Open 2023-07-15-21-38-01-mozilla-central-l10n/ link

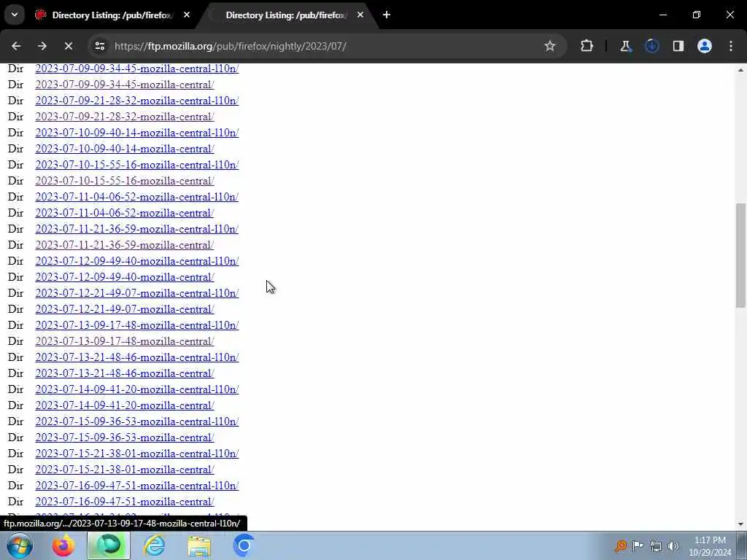tap(136, 454)
